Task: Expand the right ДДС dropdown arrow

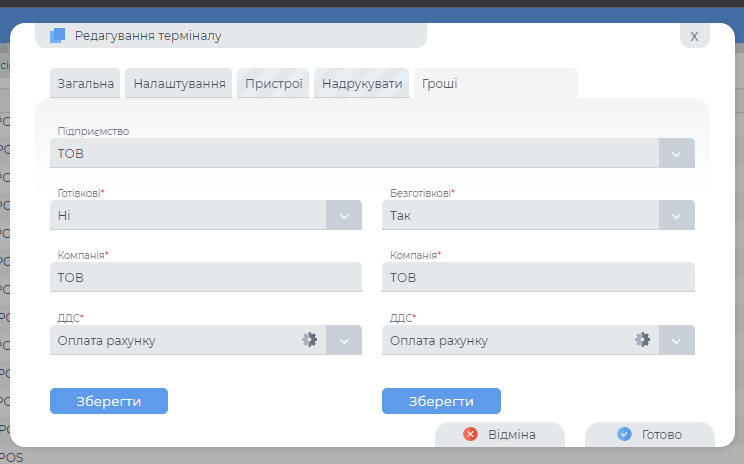Action: click(676, 341)
